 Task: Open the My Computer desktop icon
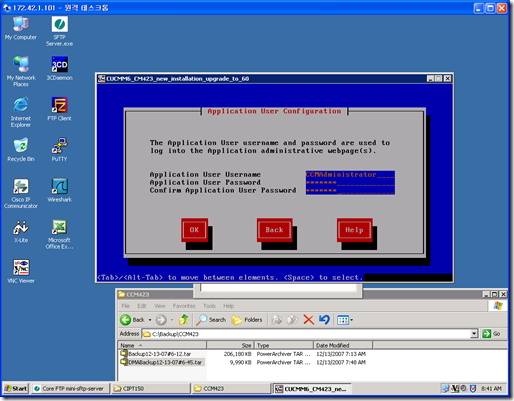(x=21, y=28)
